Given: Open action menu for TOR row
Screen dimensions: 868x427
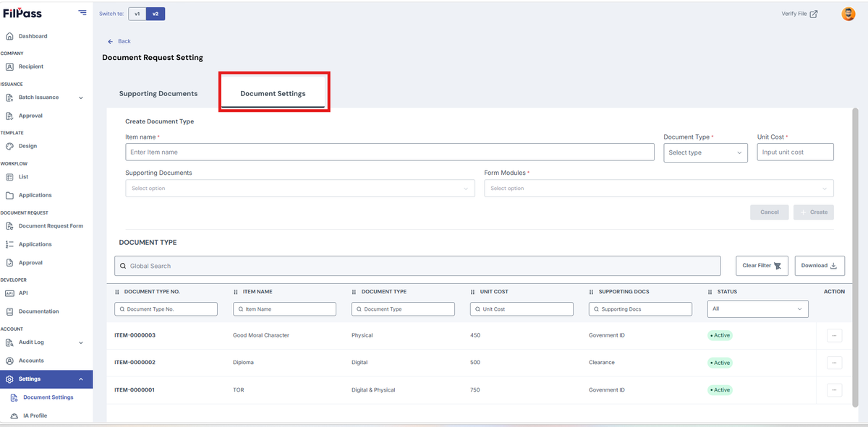Looking at the screenshot, I should pyautogui.click(x=834, y=389).
